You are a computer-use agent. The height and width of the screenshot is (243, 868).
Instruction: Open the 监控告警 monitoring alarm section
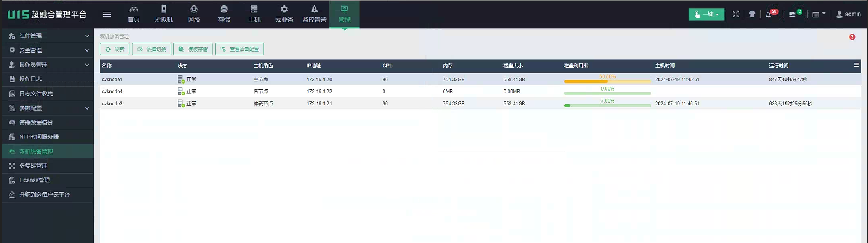coord(314,14)
